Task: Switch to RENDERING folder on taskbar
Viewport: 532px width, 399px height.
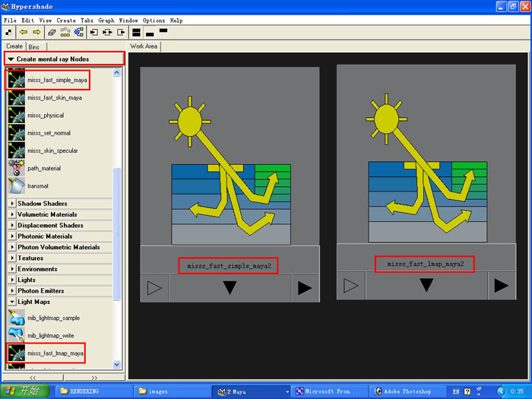Action: coord(93,391)
